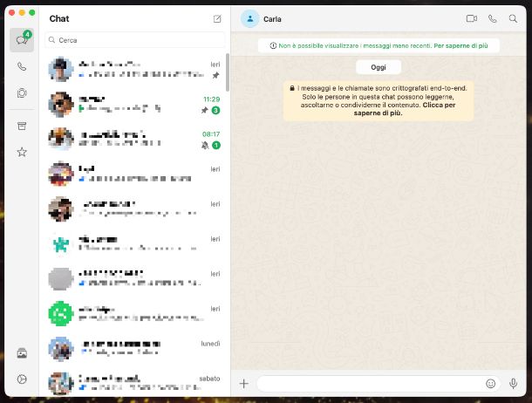Image resolution: width=532 pixels, height=403 pixels.
Task: Open the chat received at 11:29
Action: click(135, 105)
